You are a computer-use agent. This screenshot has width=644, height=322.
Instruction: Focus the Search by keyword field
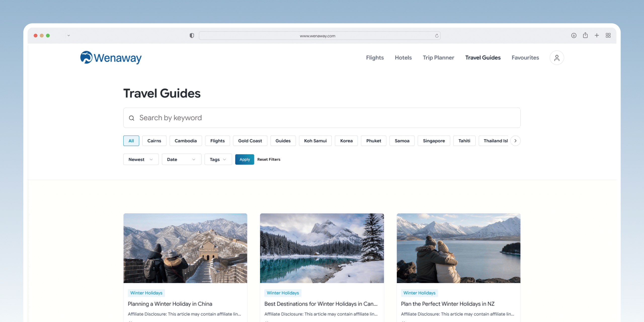[322, 118]
